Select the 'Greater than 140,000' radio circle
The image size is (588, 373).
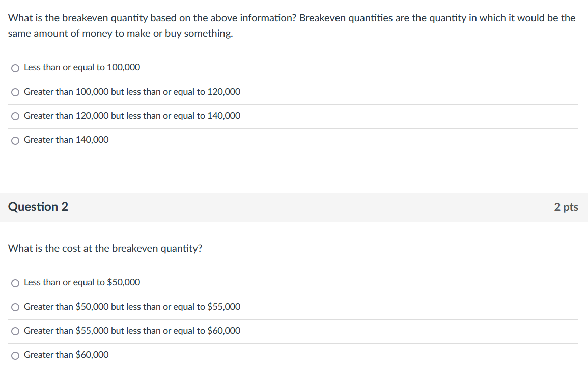16,140
